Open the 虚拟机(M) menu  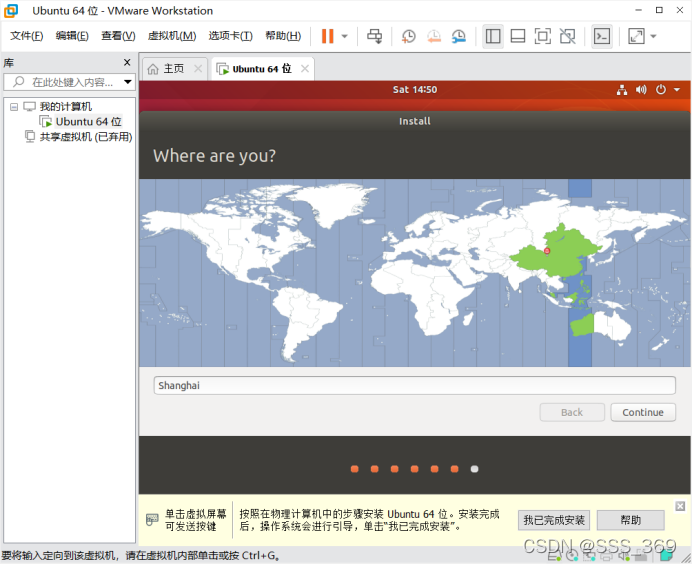pyautogui.click(x=172, y=36)
